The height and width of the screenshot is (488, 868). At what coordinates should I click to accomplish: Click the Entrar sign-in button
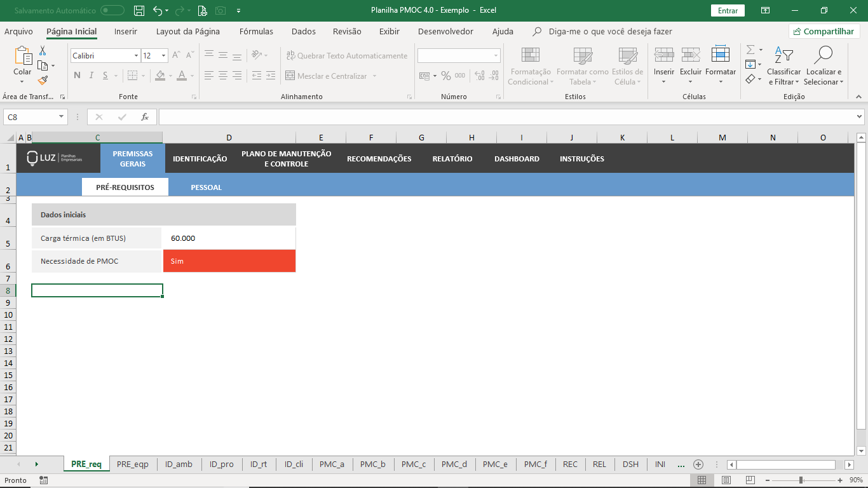coord(728,10)
